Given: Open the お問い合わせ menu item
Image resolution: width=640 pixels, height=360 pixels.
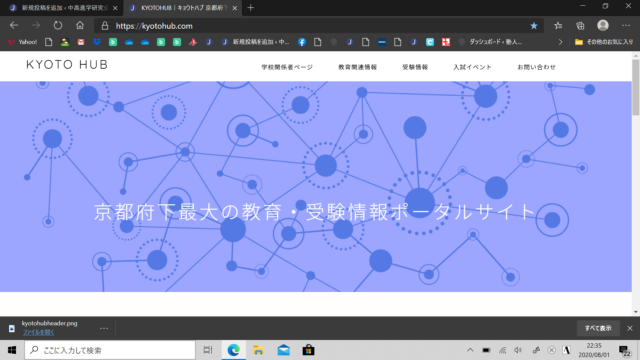Looking at the screenshot, I should point(536,67).
